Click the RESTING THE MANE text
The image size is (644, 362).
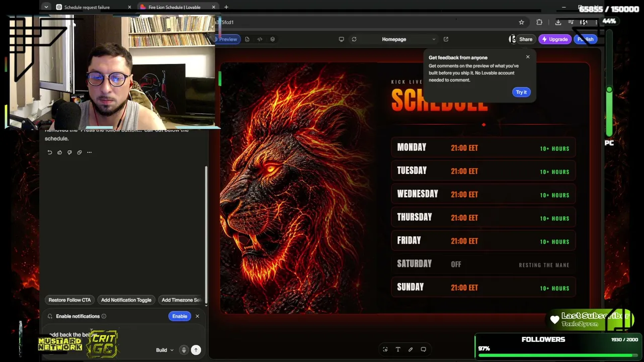544,265
